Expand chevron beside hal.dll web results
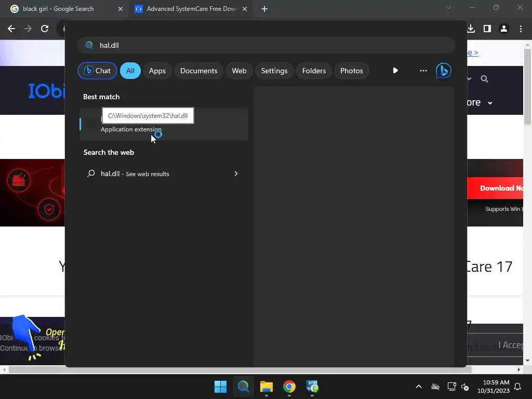532x399 pixels. pyautogui.click(x=236, y=174)
